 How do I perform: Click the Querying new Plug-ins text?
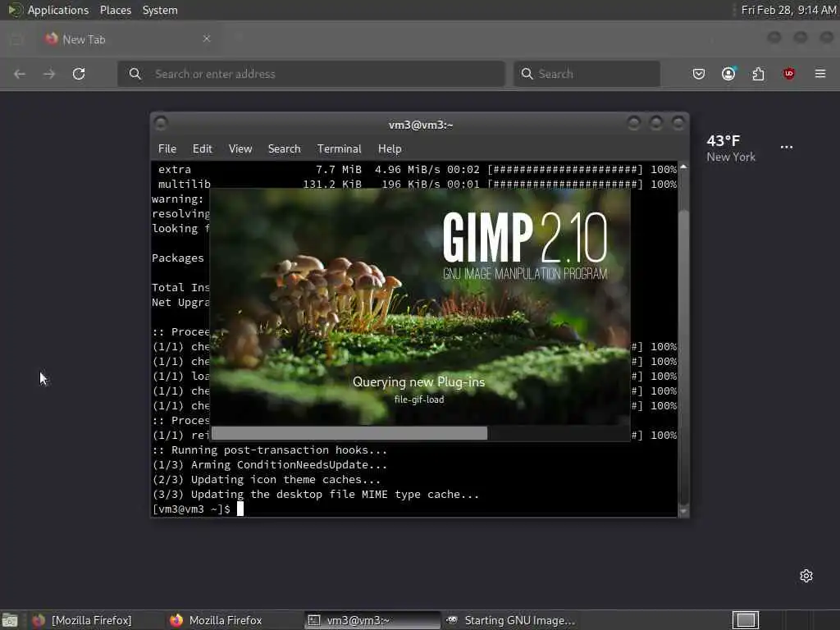tap(418, 382)
